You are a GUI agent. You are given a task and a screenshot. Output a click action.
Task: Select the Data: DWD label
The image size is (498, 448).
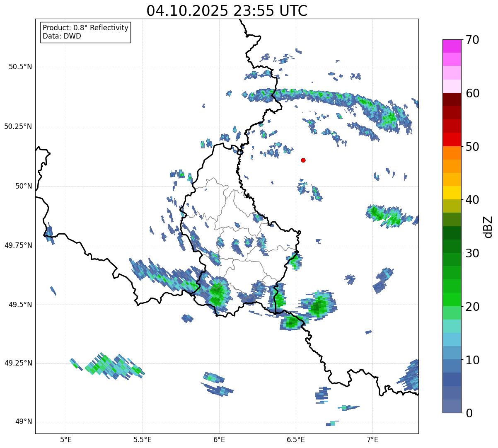click(62, 36)
